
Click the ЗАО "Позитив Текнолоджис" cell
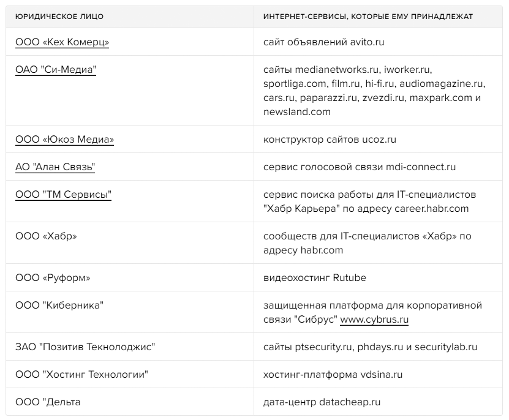pyautogui.click(x=85, y=347)
